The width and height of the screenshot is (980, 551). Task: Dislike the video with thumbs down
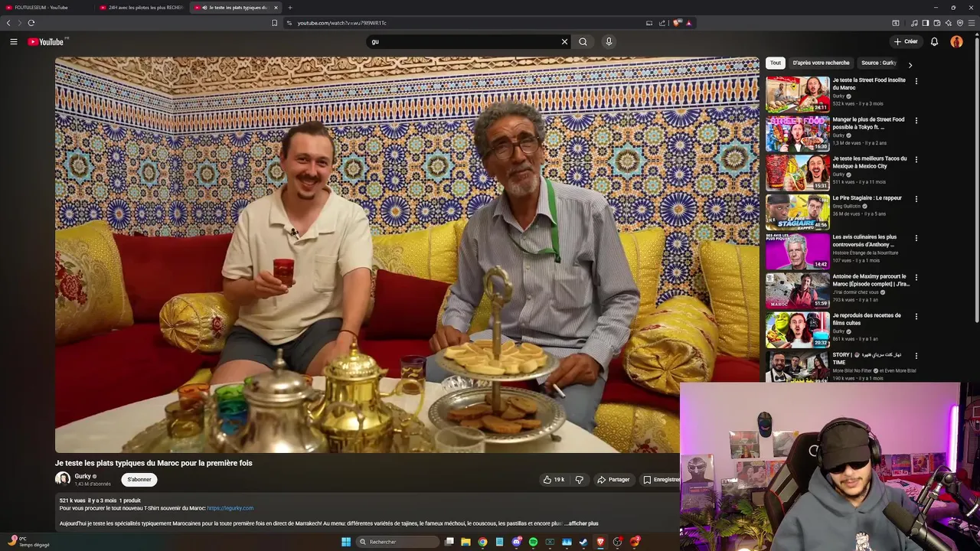click(580, 480)
